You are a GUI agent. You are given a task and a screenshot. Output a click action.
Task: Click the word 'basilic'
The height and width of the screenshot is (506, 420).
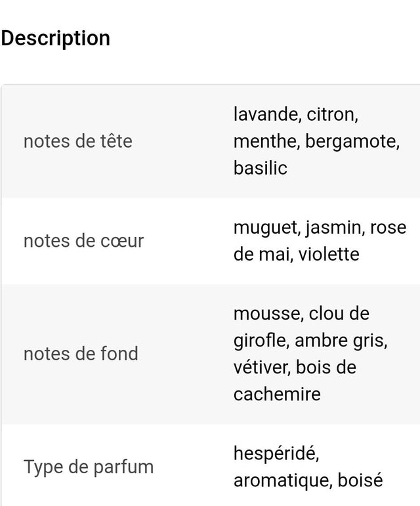point(260,168)
